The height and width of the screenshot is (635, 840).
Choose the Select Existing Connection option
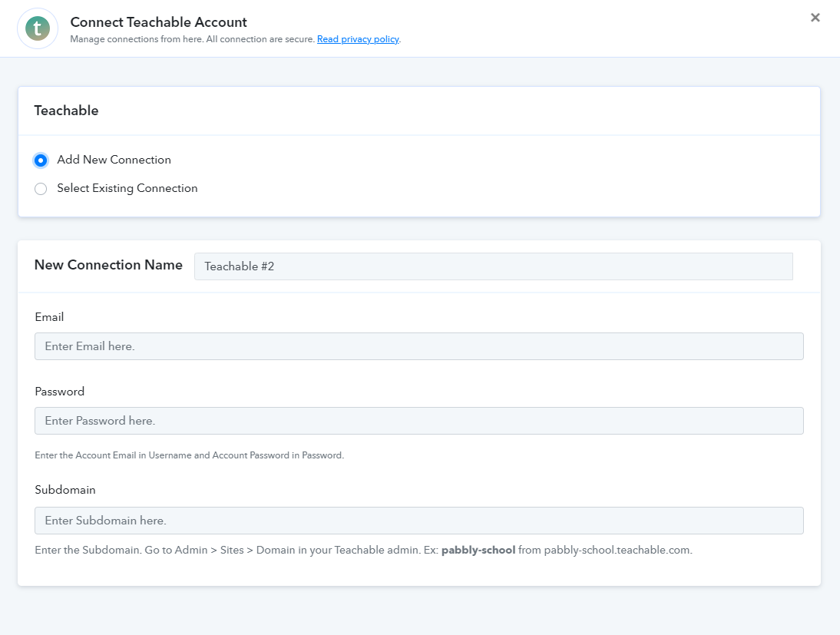click(41, 189)
